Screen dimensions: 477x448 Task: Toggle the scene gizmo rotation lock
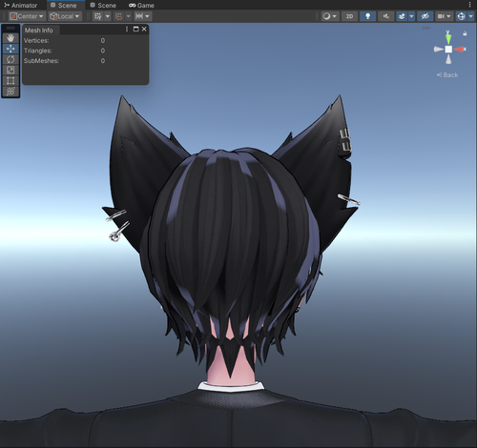pos(465,33)
